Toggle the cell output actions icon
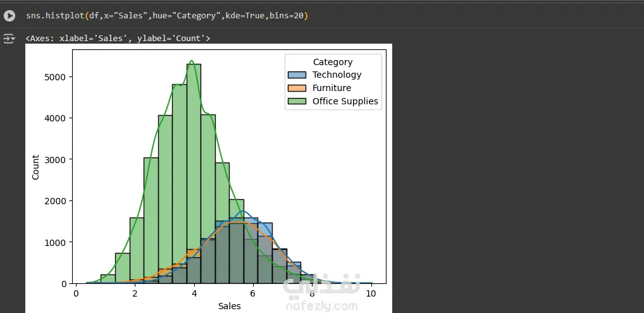 point(9,39)
